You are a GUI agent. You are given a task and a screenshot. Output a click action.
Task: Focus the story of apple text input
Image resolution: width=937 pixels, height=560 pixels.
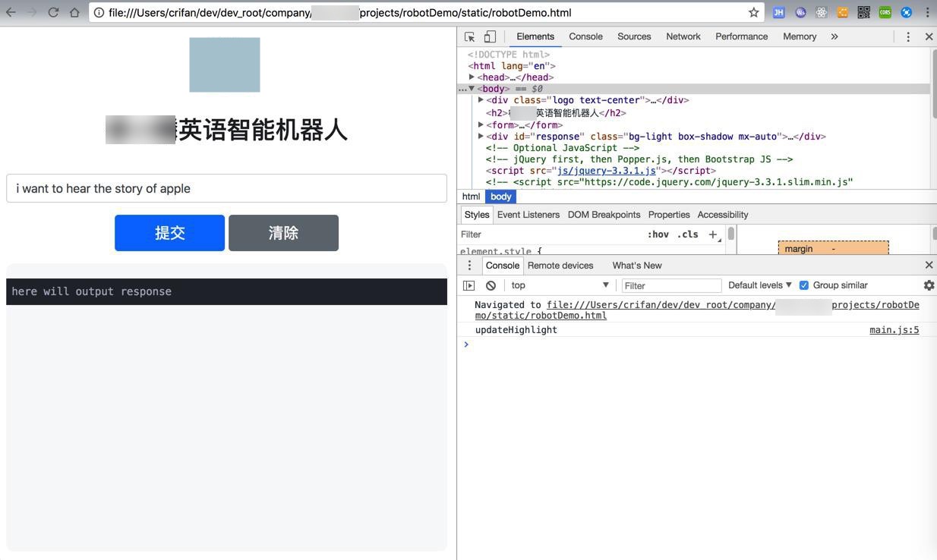[x=226, y=188]
